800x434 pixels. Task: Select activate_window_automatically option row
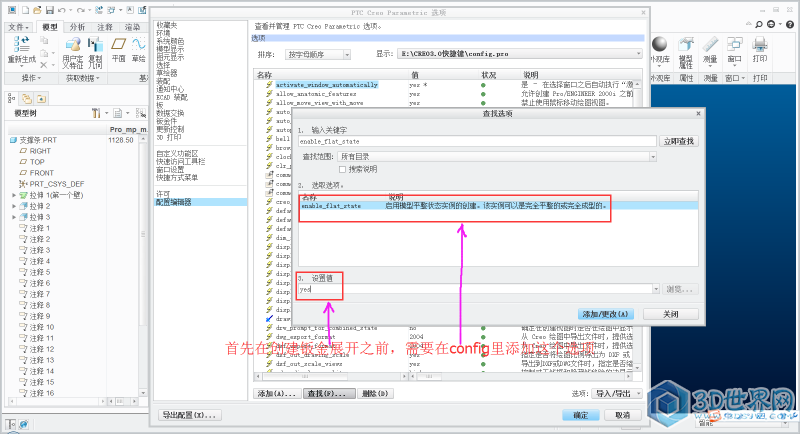(327, 85)
